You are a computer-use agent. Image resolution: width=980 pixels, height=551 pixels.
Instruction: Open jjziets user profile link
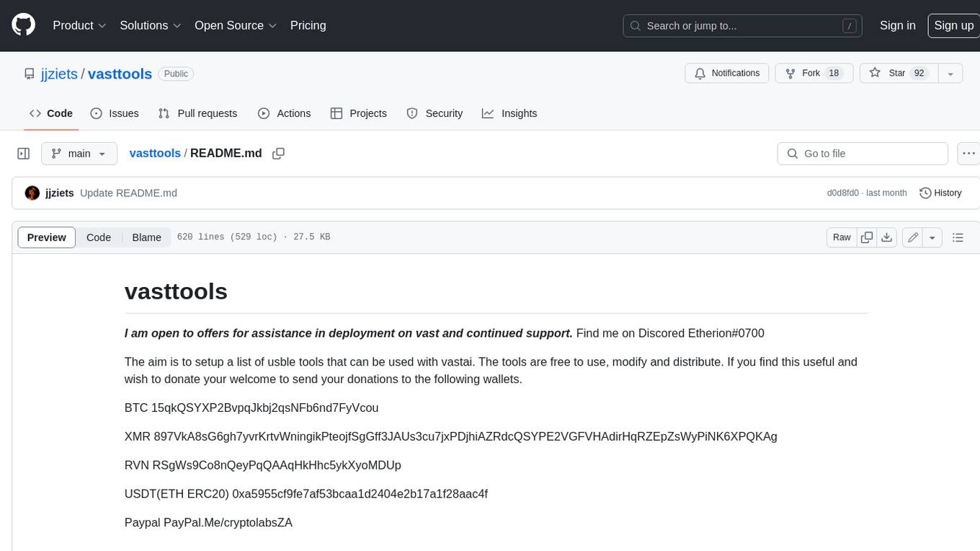[x=61, y=74]
